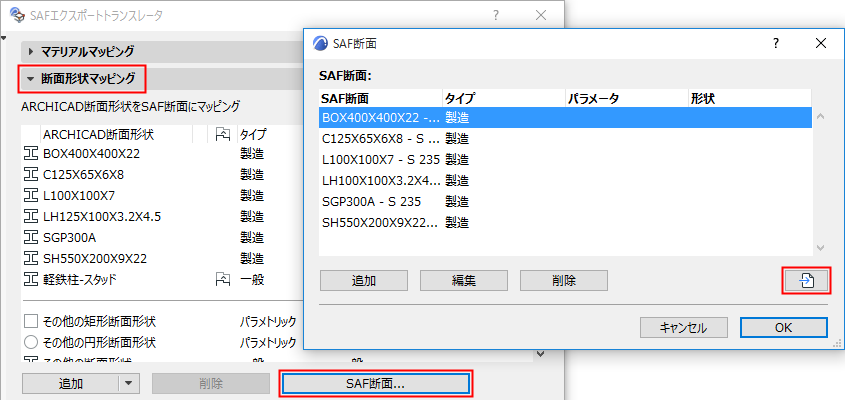Select その他の矩形断面形状 row

pos(163,322)
